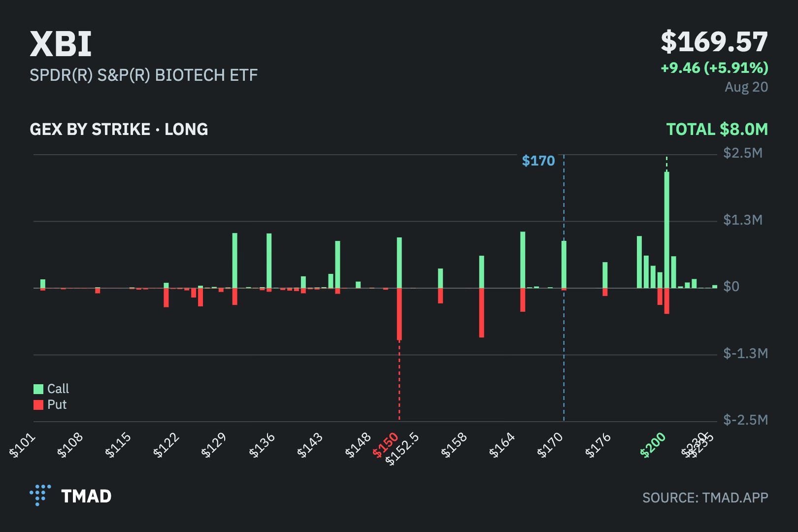Click the green $200 strike axis label
Image resolution: width=798 pixels, height=532 pixels.
(x=653, y=445)
